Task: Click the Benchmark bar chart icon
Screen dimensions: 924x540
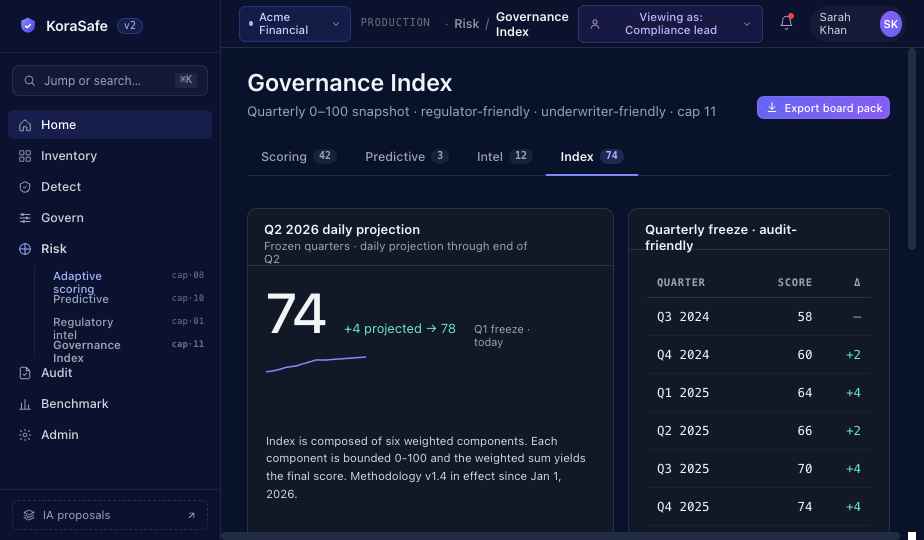Action: click(x=25, y=404)
